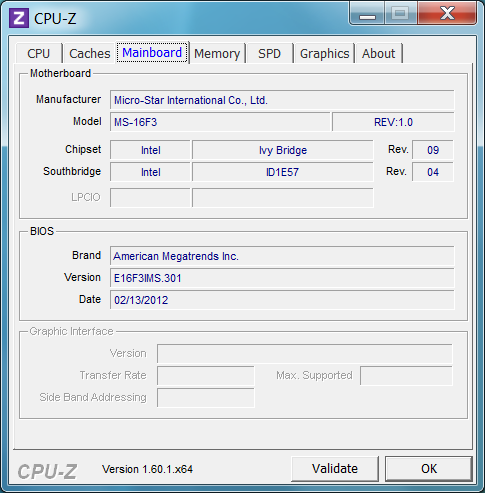Open the About tab
Image resolution: width=485 pixels, height=493 pixels.
(x=379, y=53)
